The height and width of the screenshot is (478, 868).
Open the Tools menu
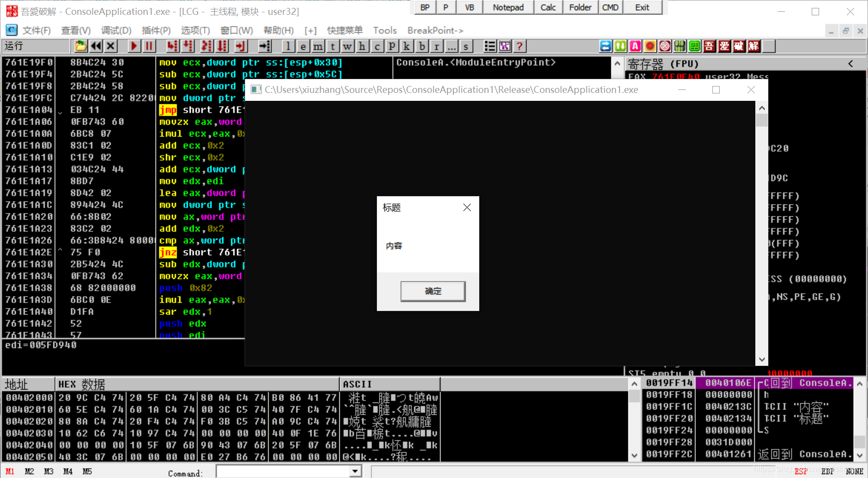pyautogui.click(x=385, y=31)
